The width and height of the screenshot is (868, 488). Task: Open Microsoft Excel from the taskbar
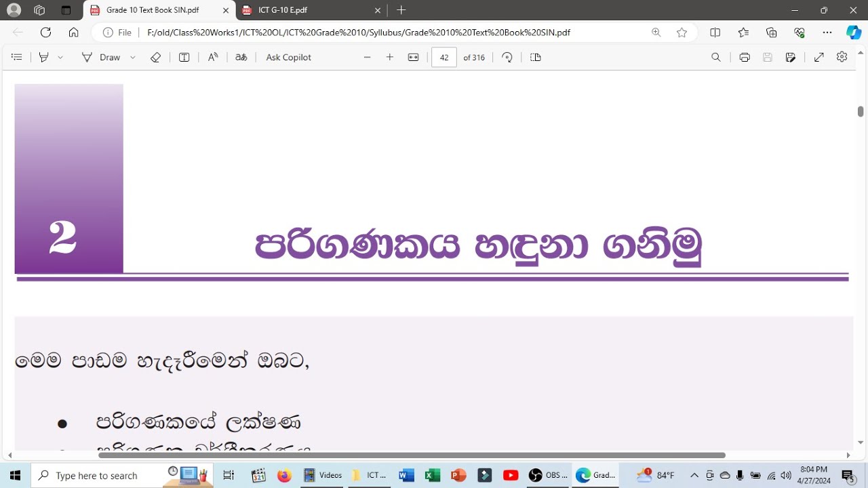(433, 476)
